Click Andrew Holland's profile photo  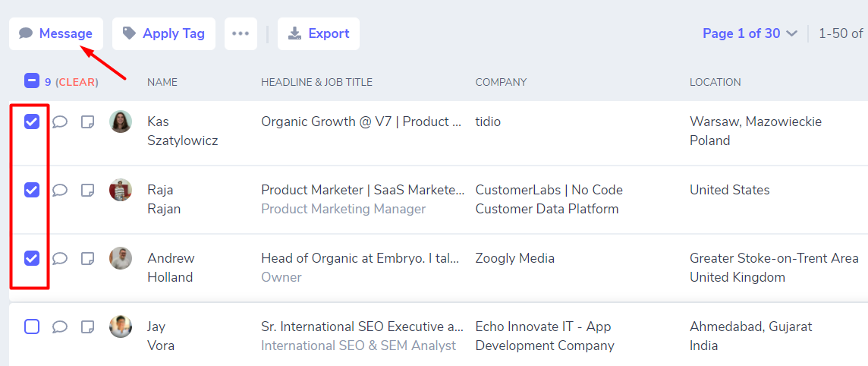pyautogui.click(x=121, y=258)
